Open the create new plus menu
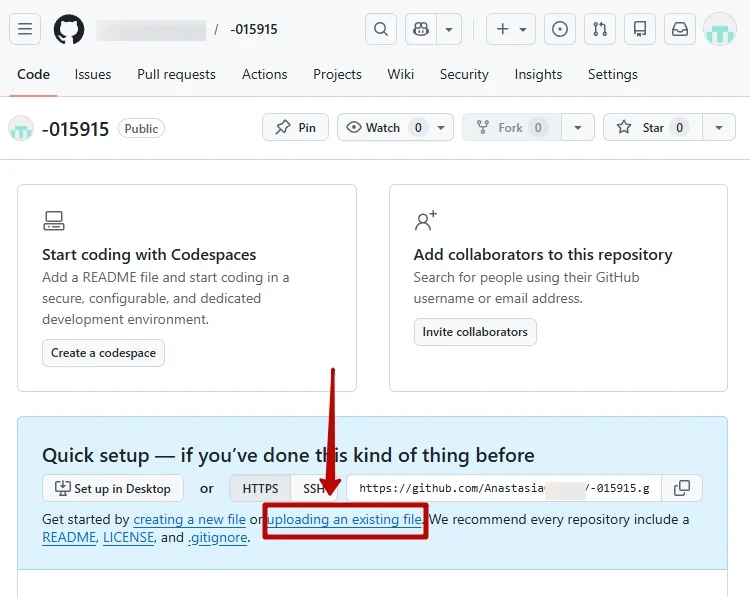The height and width of the screenshot is (597, 750). pos(511,29)
